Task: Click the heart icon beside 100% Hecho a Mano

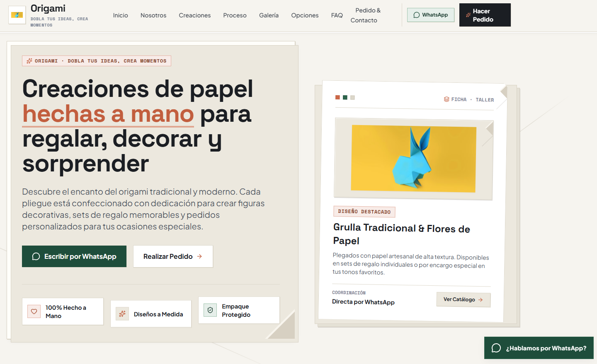Action: (34, 311)
